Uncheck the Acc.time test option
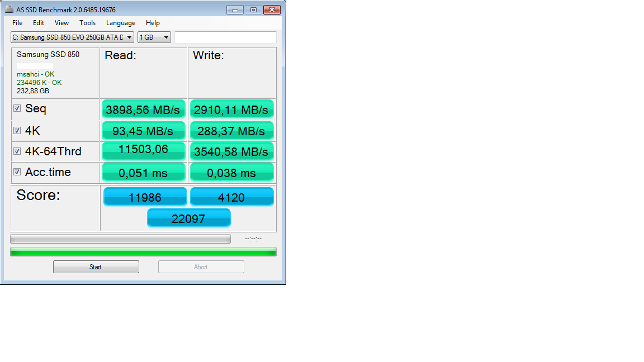Screen dimensions: 644x362 click(17, 172)
